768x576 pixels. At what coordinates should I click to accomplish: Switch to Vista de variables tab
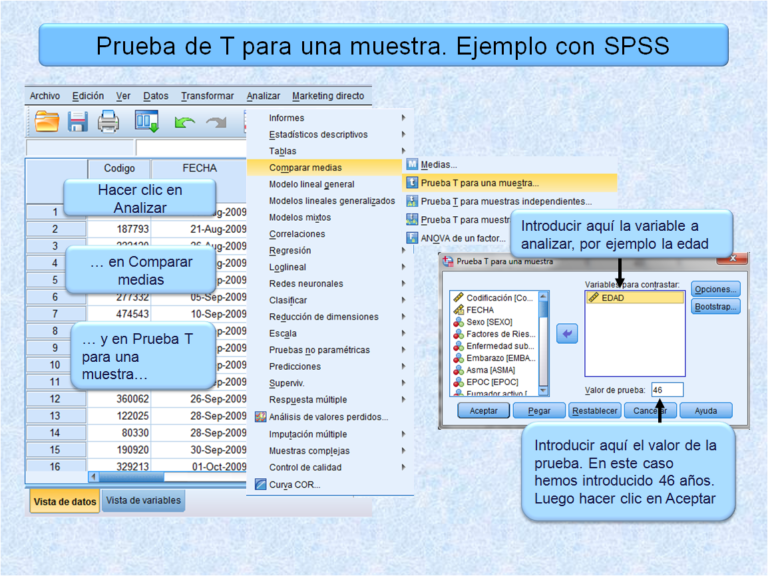144,501
